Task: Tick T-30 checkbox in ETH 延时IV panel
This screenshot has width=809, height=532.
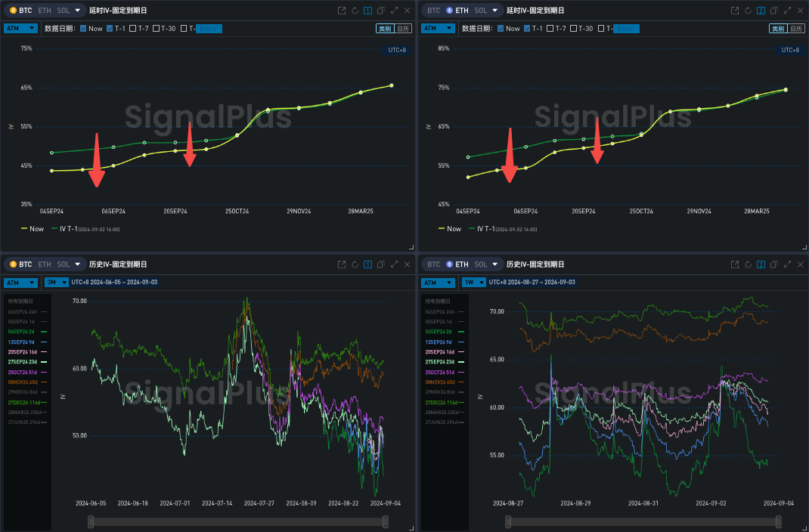Action: click(x=573, y=29)
